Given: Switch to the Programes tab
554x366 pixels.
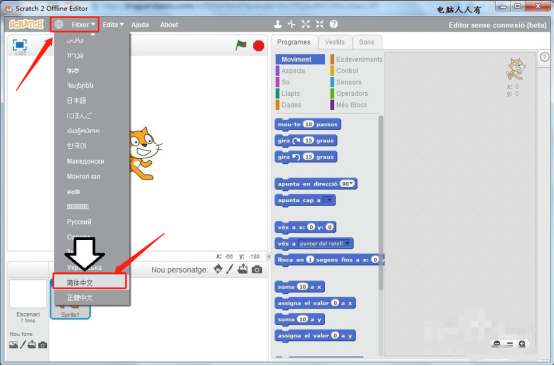Looking at the screenshot, I should click(294, 42).
